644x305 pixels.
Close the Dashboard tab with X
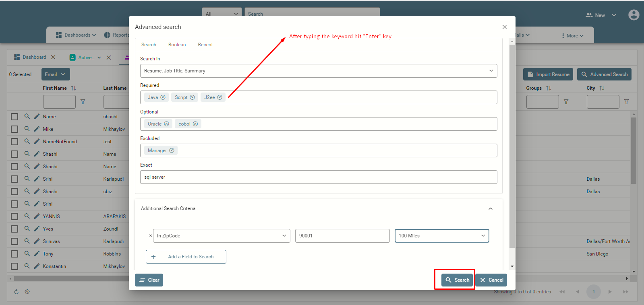[x=53, y=57]
